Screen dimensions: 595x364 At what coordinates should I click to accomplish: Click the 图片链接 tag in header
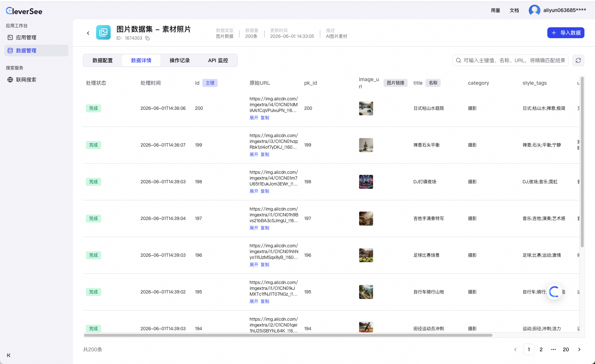click(x=396, y=83)
